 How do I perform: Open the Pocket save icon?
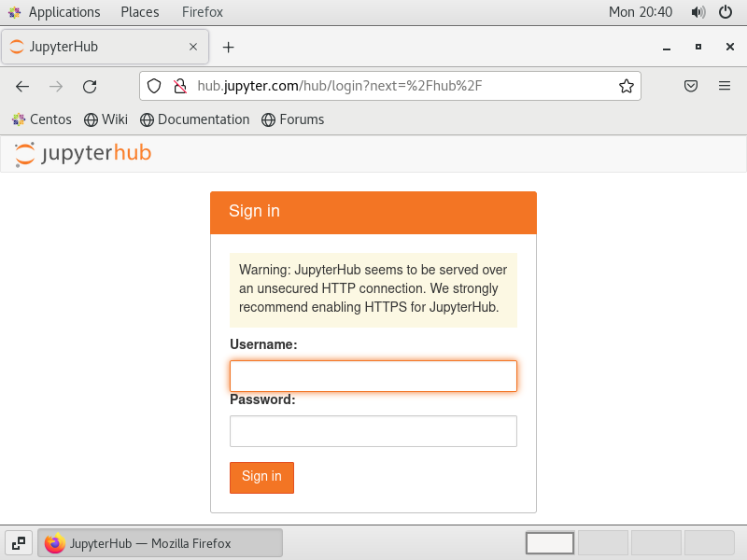(x=691, y=86)
